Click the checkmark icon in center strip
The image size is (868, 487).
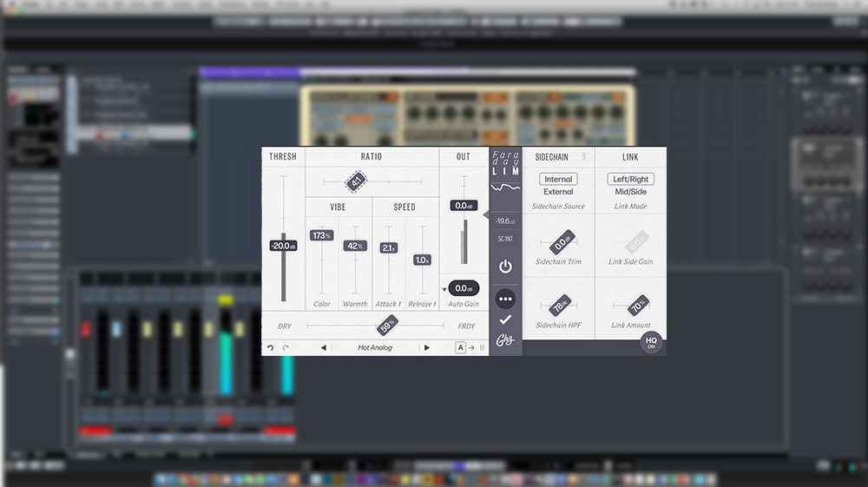[505, 319]
